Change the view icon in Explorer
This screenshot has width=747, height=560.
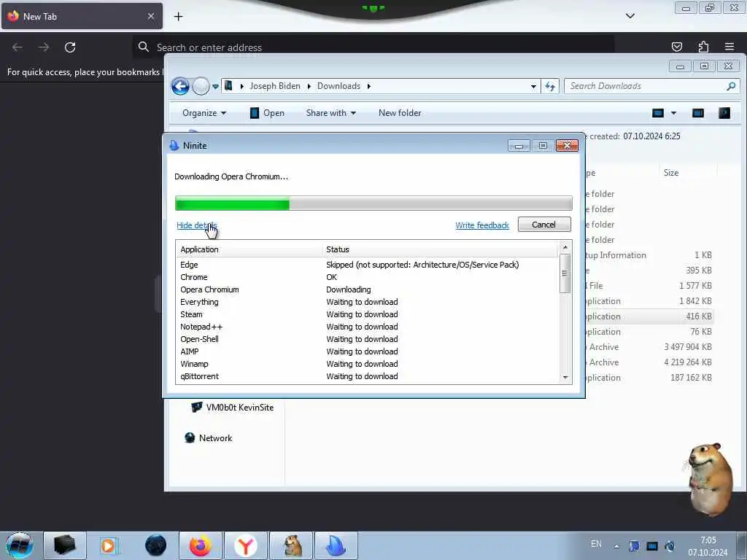(658, 113)
